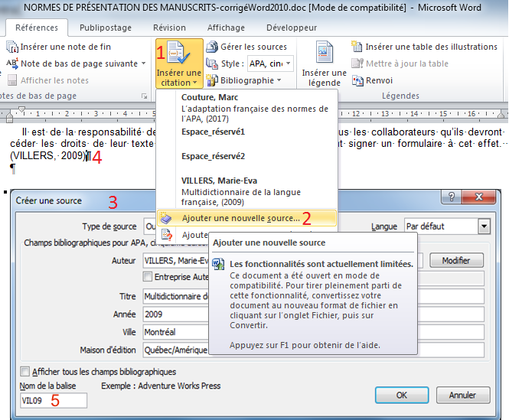Click the Titre input field
This screenshot has height=420, width=509.
(175, 296)
